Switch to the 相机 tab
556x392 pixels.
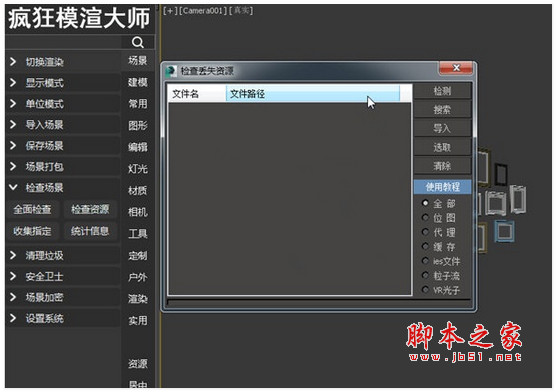point(138,212)
